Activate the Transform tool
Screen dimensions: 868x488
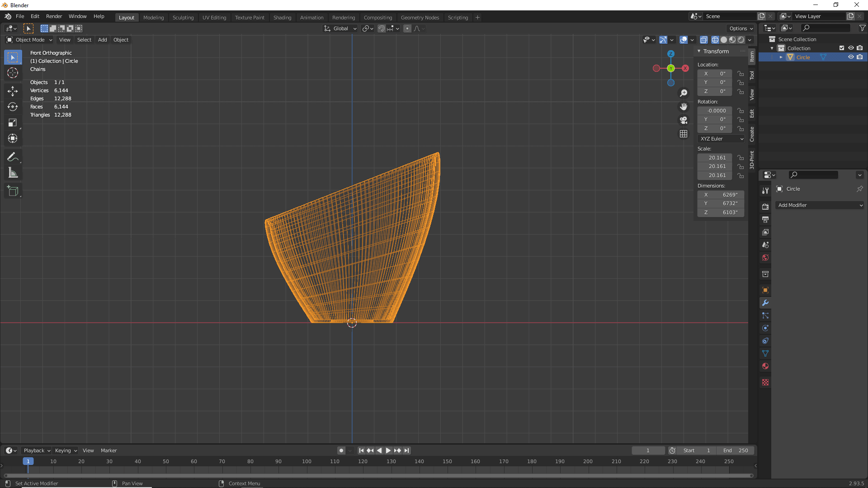point(13,139)
